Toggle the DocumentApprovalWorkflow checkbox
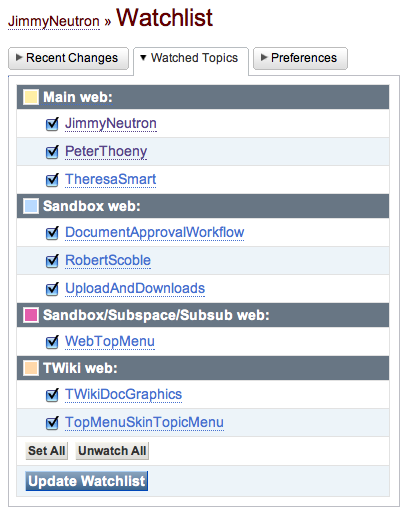 pyautogui.click(x=52, y=233)
